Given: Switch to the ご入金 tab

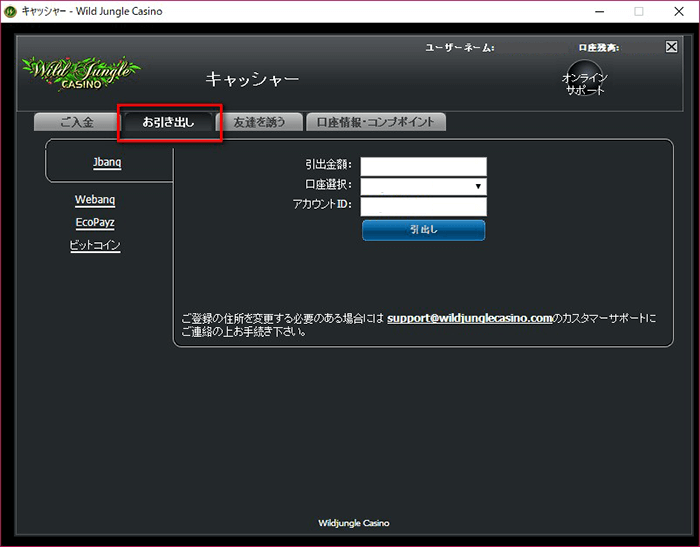Looking at the screenshot, I should 76,122.
